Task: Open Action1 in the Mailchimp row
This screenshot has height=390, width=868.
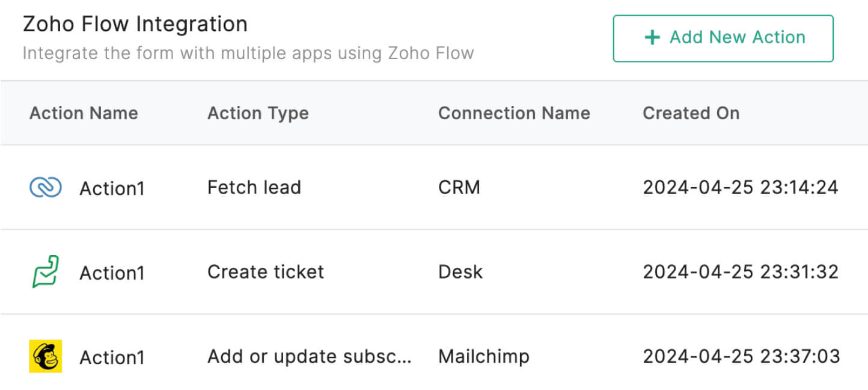Action: click(x=112, y=357)
